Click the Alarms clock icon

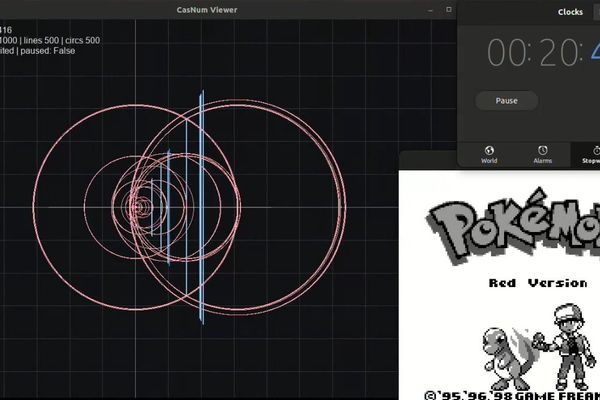pos(543,150)
